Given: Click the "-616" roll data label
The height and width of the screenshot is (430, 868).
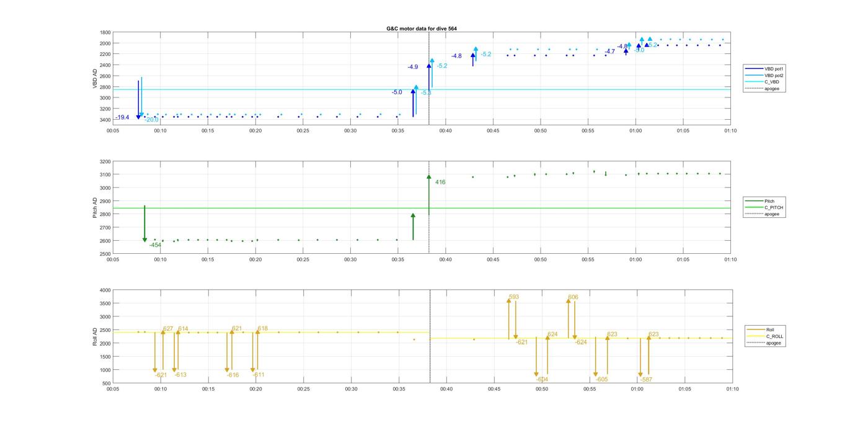Looking at the screenshot, I should click(232, 375).
